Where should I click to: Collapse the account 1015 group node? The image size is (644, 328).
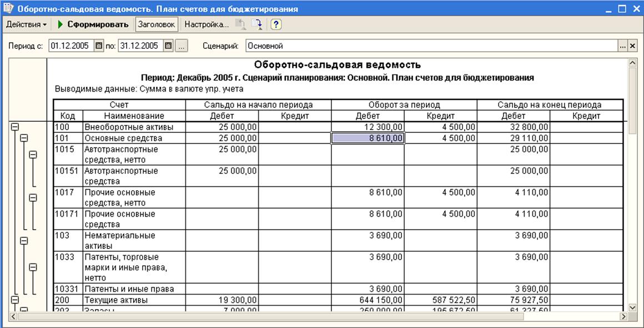click(x=33, y=155)
